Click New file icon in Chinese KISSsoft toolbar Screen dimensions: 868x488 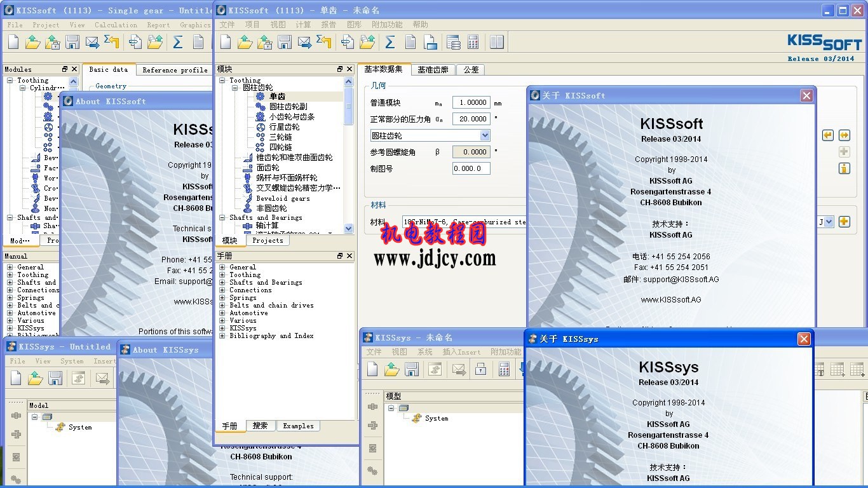pyautogui.click(x=225, y=43)
